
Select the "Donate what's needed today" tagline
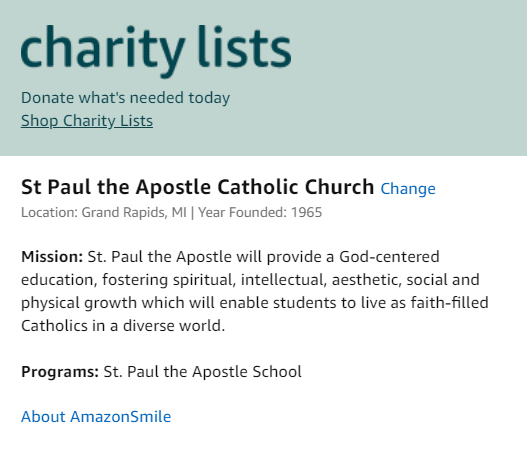[125, 98]
